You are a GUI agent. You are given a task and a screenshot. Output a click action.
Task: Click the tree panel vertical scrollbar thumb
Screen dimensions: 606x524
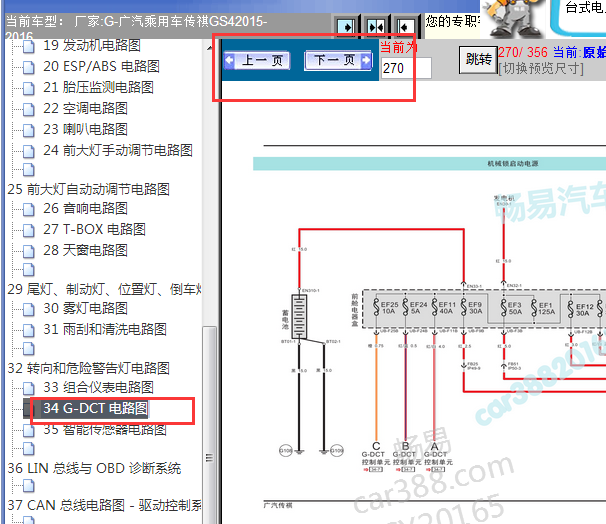tap(209, 425)
